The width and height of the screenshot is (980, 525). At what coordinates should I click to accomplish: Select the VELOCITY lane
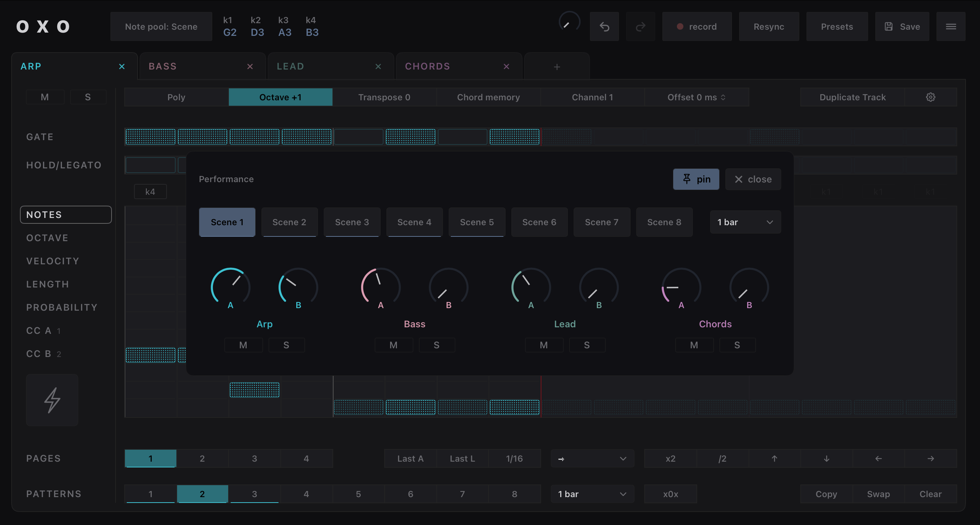coord(53,261)
